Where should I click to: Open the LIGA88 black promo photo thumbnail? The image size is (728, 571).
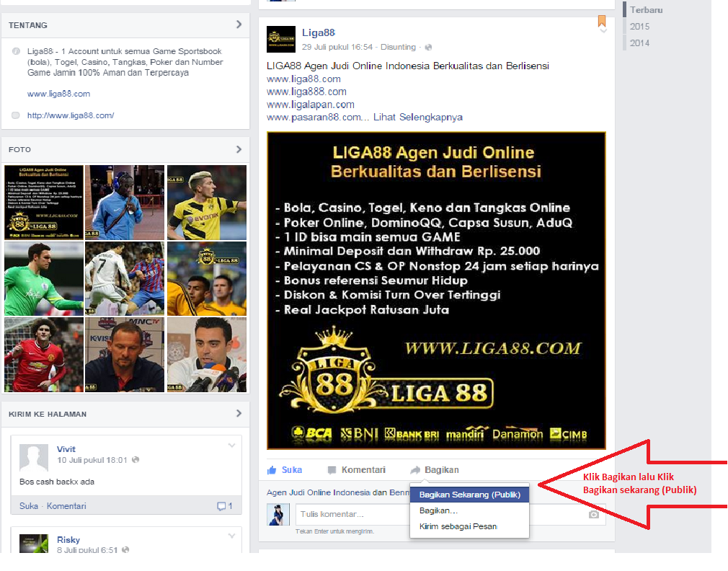[44, 203]
